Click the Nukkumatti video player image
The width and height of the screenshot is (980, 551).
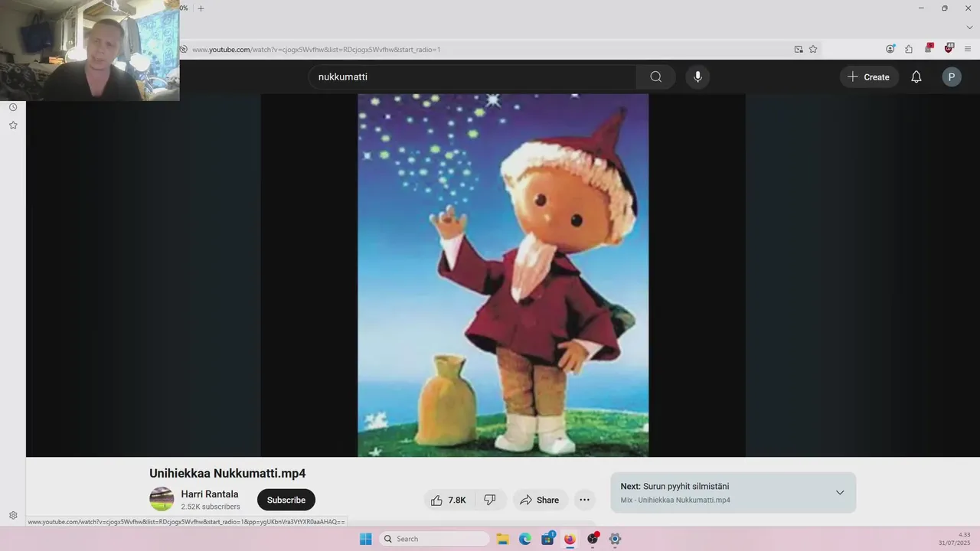(503, 275)
